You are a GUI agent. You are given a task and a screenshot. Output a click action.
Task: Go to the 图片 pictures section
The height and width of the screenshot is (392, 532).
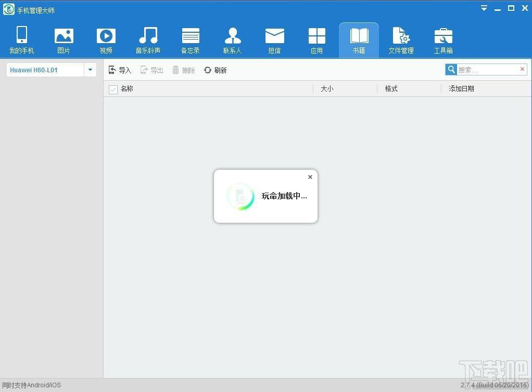click(64, 40)
